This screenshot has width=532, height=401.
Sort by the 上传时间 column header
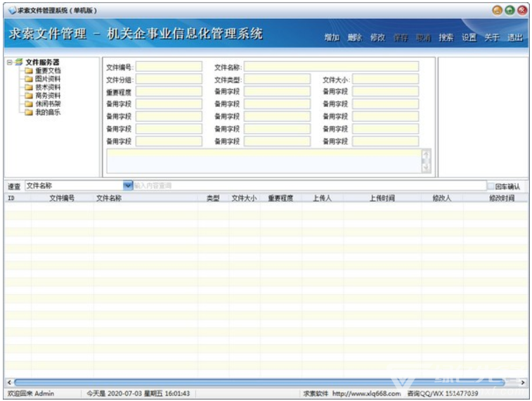(x=382, y=198)
